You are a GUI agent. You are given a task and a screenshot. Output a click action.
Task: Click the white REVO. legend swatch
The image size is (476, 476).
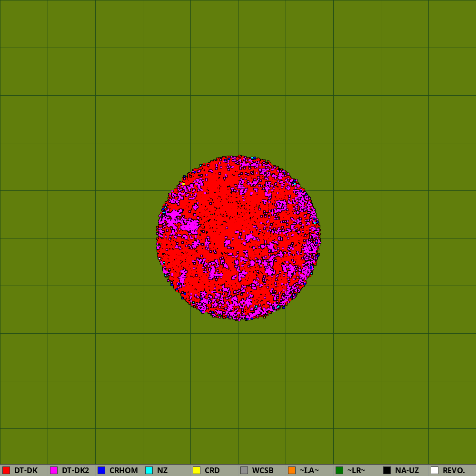[x=435, y=470]
